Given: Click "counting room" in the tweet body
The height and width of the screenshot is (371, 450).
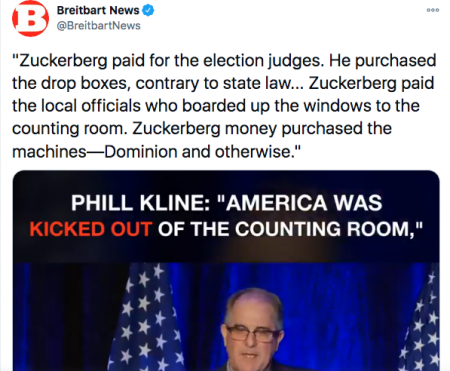Looking at the screenshot, I should (x=70, y=129).
